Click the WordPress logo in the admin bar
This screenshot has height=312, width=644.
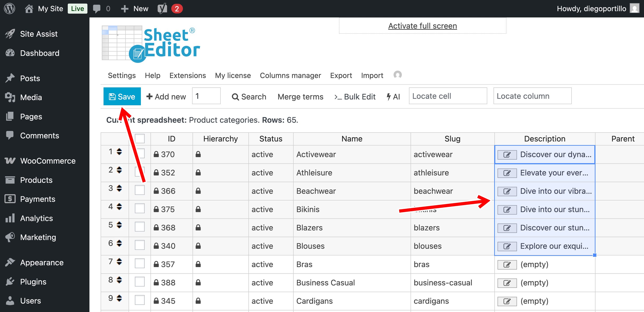[x=9, y=8]
